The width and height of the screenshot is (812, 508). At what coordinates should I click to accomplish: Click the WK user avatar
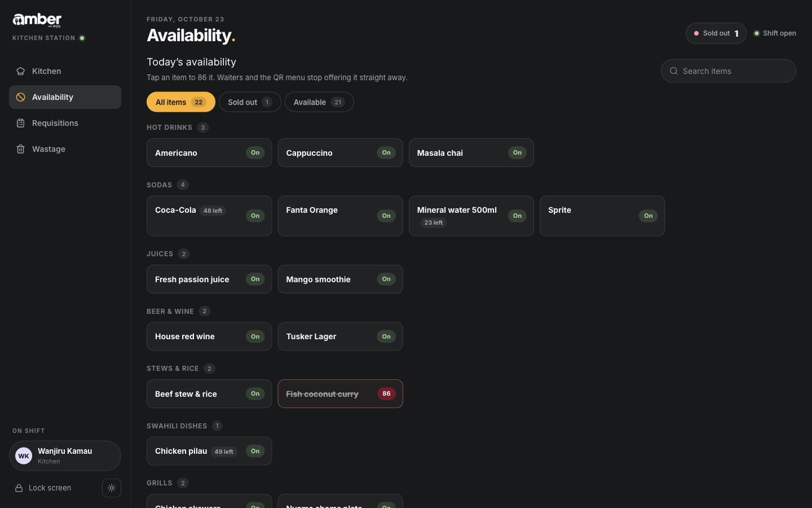point(24,456)
